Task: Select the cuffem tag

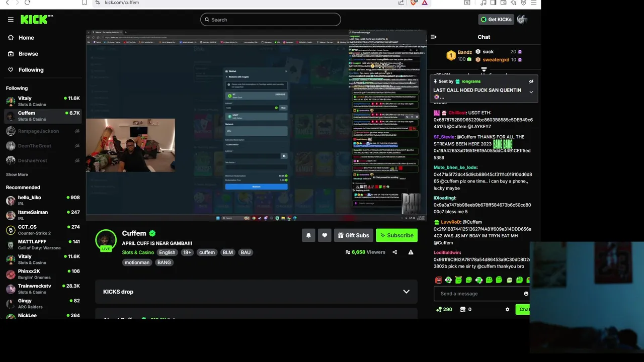Action: [207, 252]
